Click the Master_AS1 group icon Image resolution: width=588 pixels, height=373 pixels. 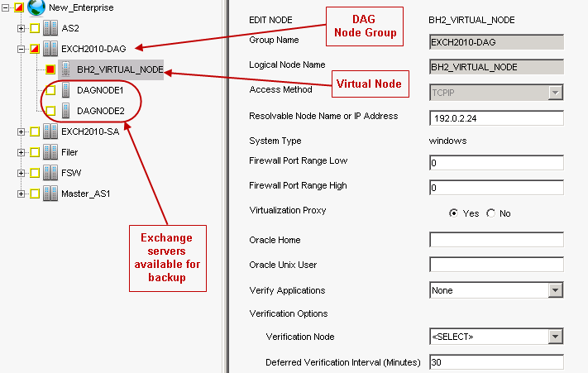pos(50,194)
